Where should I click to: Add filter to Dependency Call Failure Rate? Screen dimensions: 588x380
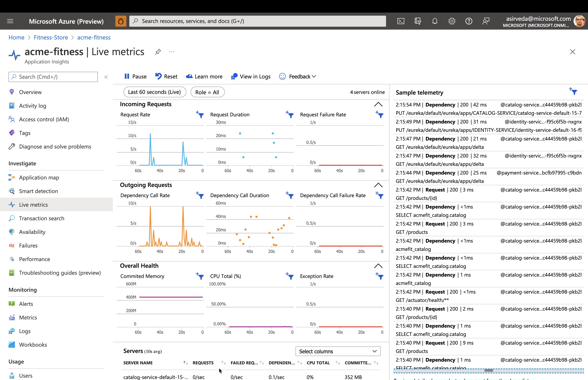[x=380, y=195]
